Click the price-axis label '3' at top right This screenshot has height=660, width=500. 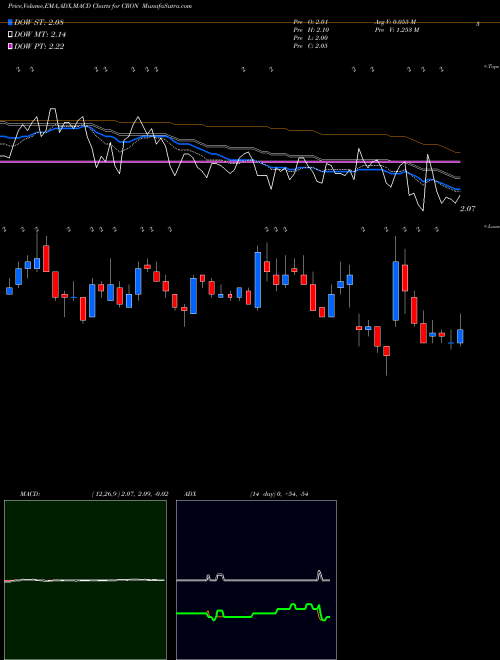[x=478, y=24]
